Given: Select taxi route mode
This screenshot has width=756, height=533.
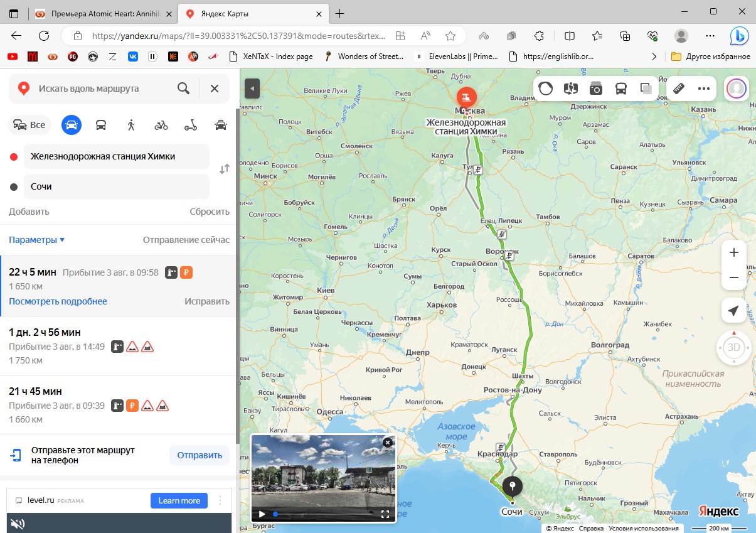Looking at the screenshot, I should pyautogui.click(x=221, y=125).
